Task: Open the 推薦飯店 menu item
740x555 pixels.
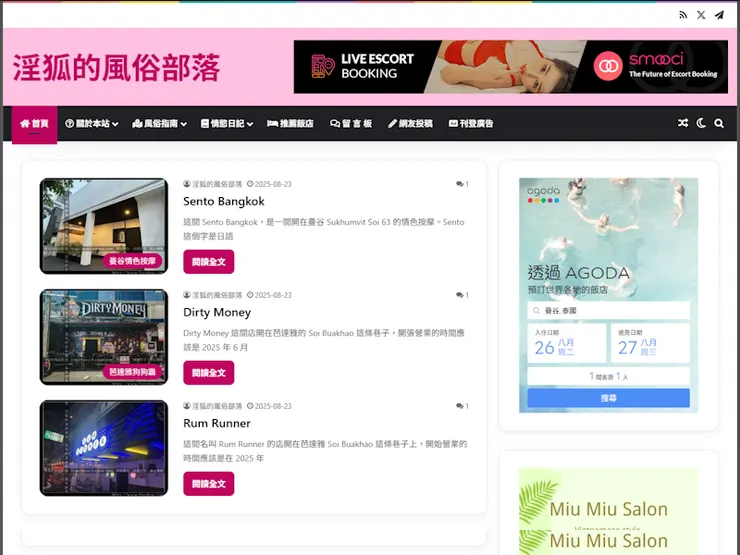Action: 290,124
